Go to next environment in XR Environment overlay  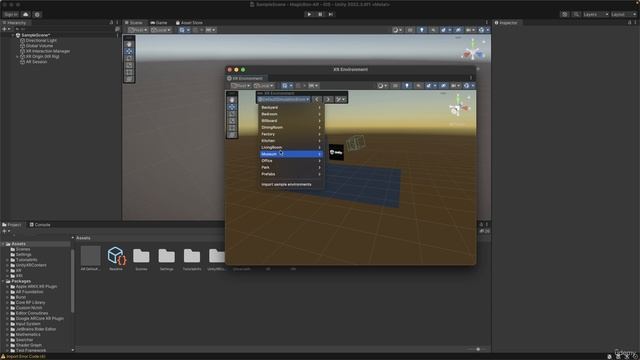[328, 99]
